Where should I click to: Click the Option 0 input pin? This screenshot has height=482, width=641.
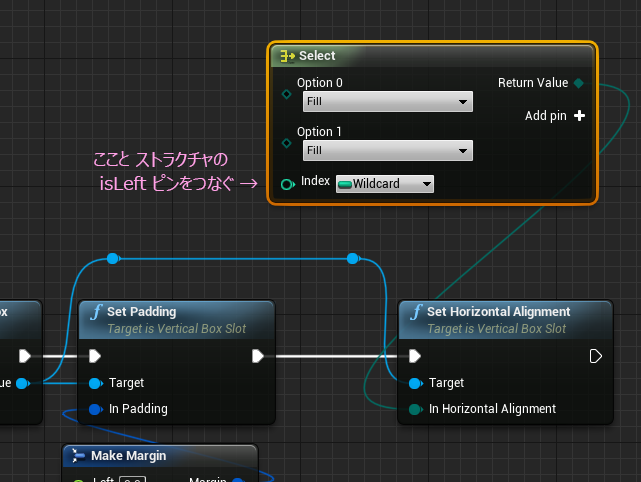(x=287, y=94)
